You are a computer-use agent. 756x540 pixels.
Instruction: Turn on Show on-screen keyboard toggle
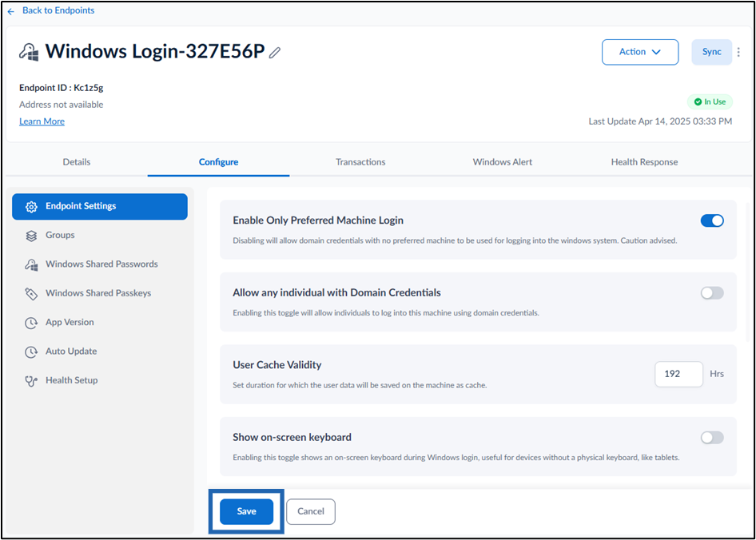[x=712, y=437]
